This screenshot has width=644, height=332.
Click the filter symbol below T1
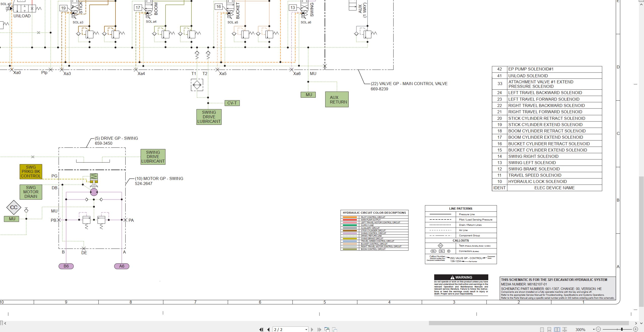[x=197, y=85]
